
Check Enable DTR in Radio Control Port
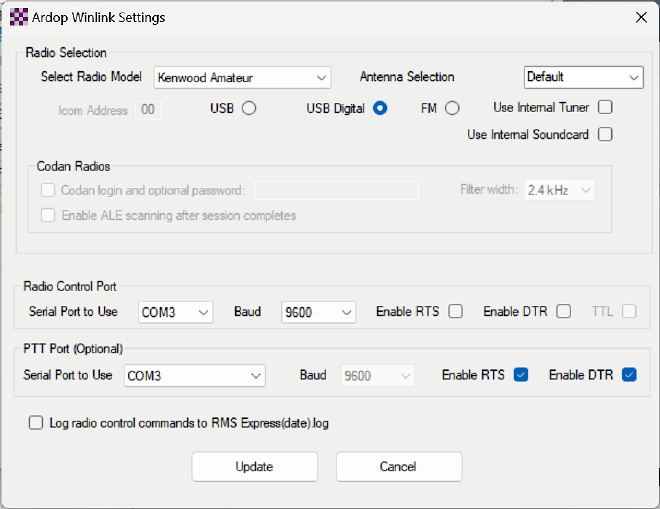(564, 312)
